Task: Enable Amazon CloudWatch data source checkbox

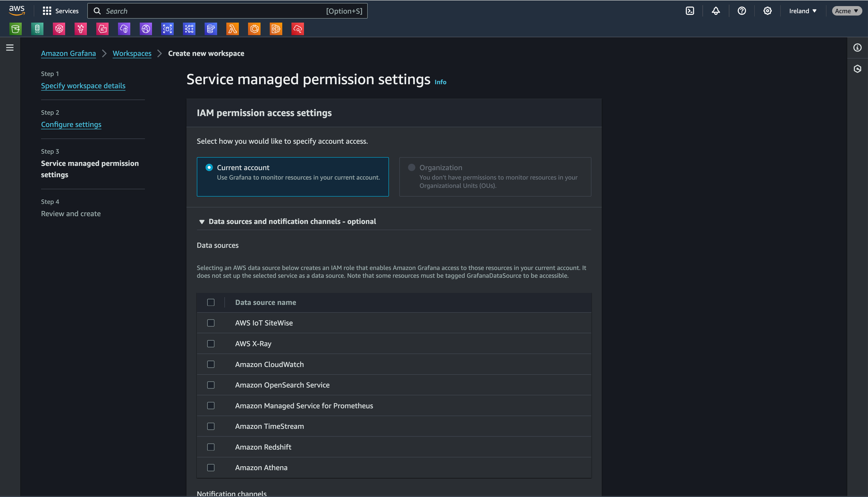Action: pos(211,364)
